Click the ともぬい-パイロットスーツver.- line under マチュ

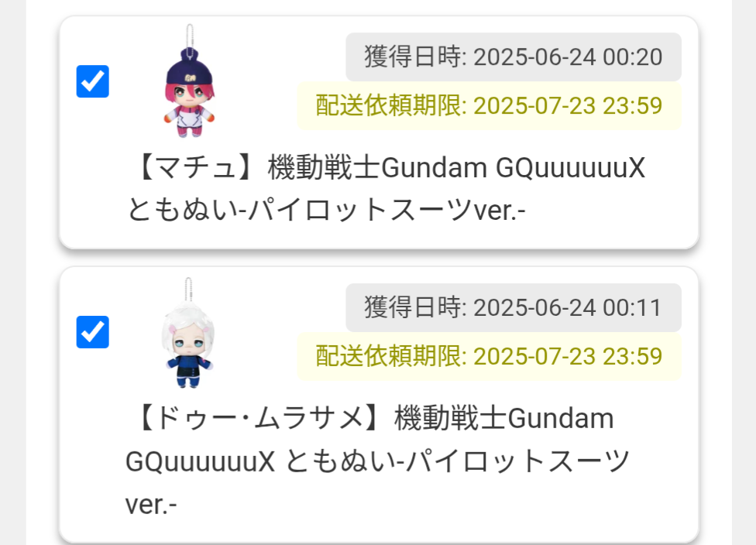click(x=326, y=210)
